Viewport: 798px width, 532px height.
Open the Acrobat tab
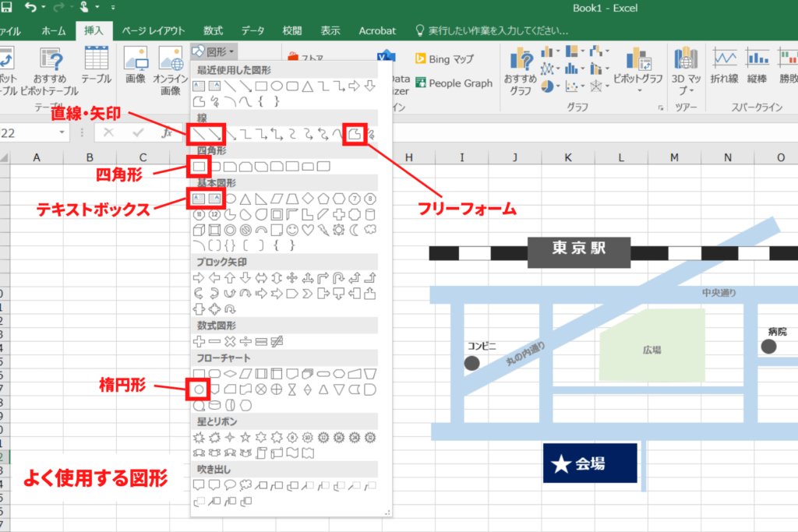tap(377, 31)
